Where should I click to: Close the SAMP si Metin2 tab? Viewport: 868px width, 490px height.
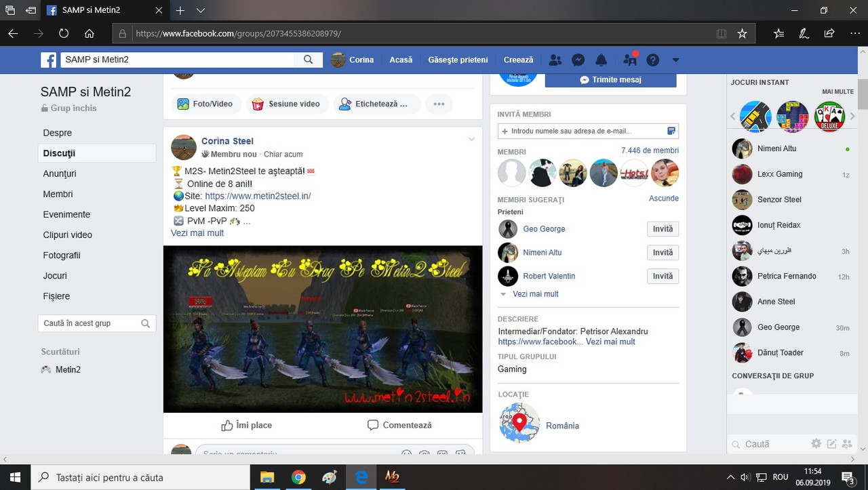pos(159,11)
